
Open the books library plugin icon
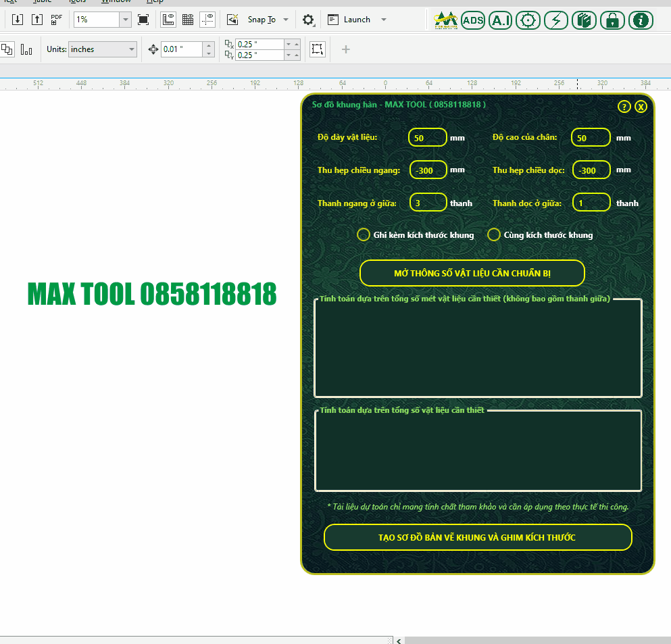(x=585, y=20)
